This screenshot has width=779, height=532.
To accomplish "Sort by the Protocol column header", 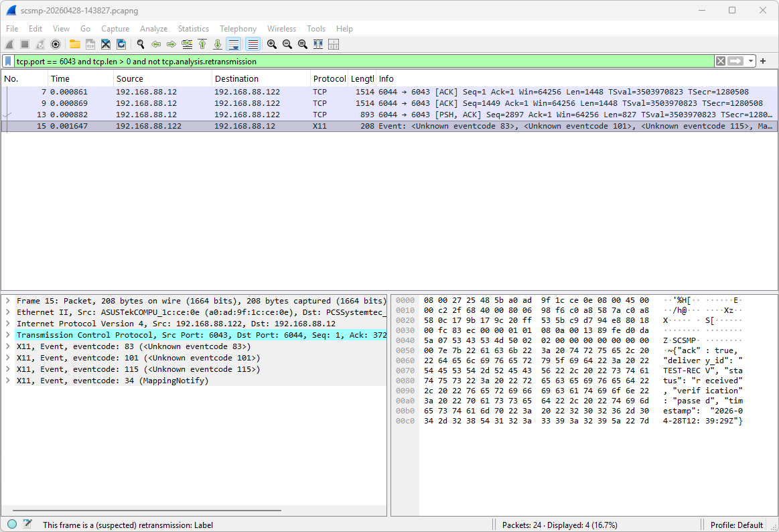I will click(x=330, y=78).
